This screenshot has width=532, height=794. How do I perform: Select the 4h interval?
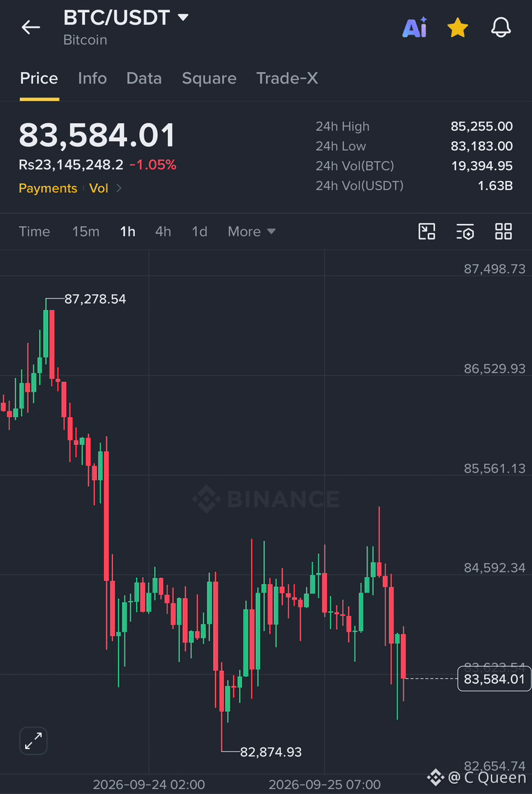click(163, 232)
